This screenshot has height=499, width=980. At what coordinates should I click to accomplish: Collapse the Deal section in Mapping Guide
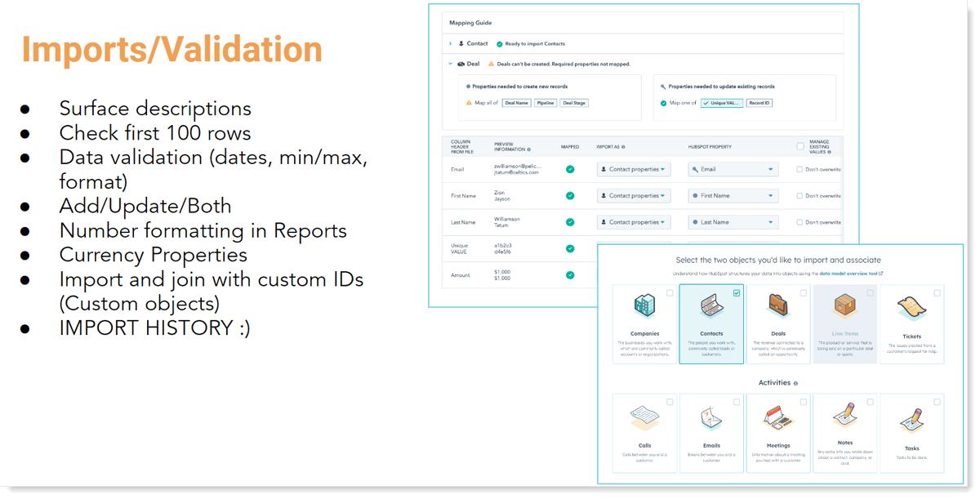click(x=450, y=64)
